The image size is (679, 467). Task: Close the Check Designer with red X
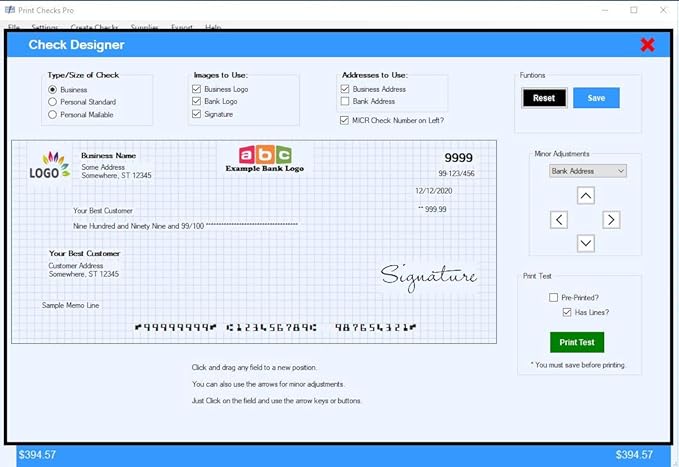(x=647, y=45)
